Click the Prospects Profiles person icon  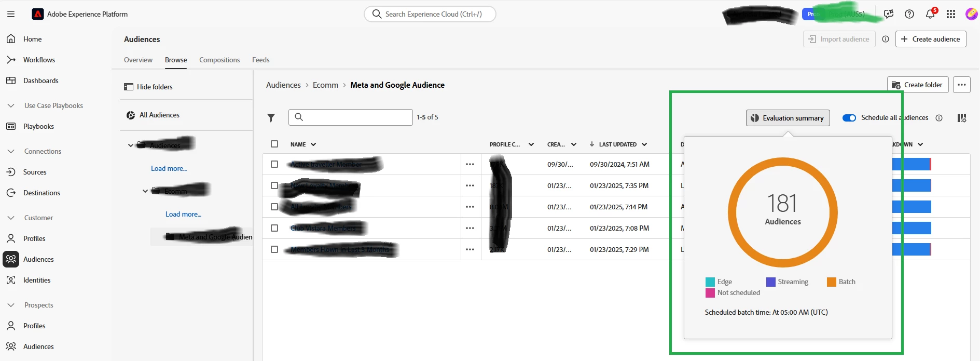pos(11,326)
